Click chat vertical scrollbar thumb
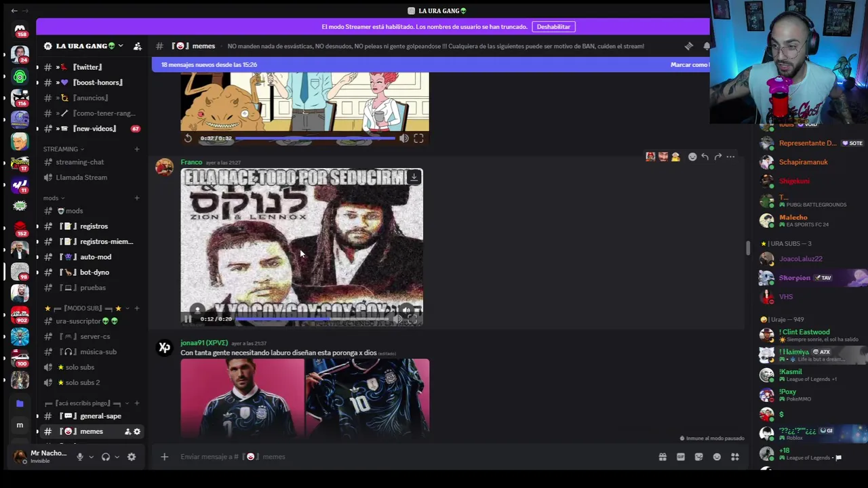The width and height of the screenshot is (868, 488). pos(747,248)
